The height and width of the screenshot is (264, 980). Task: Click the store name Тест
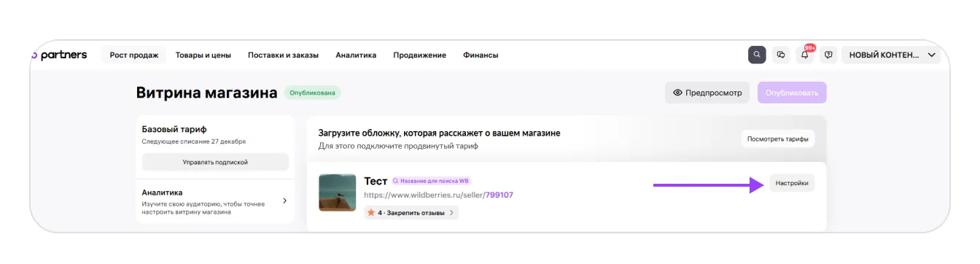(x=376, y=181)
